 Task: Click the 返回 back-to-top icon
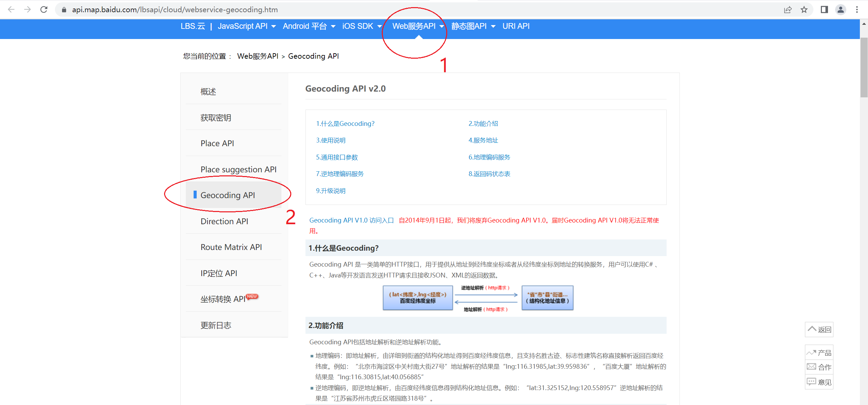(819, 329)
